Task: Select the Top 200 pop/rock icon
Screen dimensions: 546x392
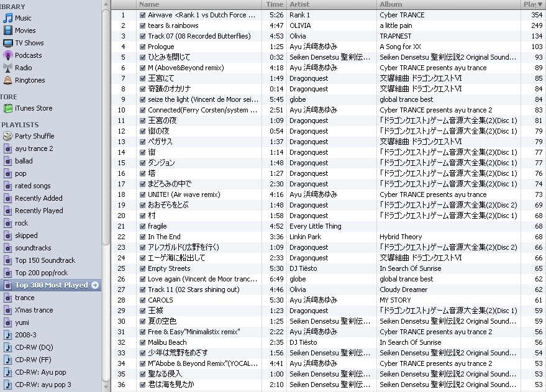Action: coord(7,273)
